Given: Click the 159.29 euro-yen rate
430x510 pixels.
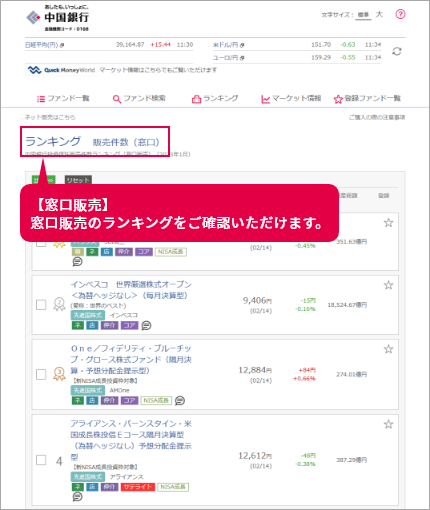Looking at the screenshot, I should pos(321,58).
